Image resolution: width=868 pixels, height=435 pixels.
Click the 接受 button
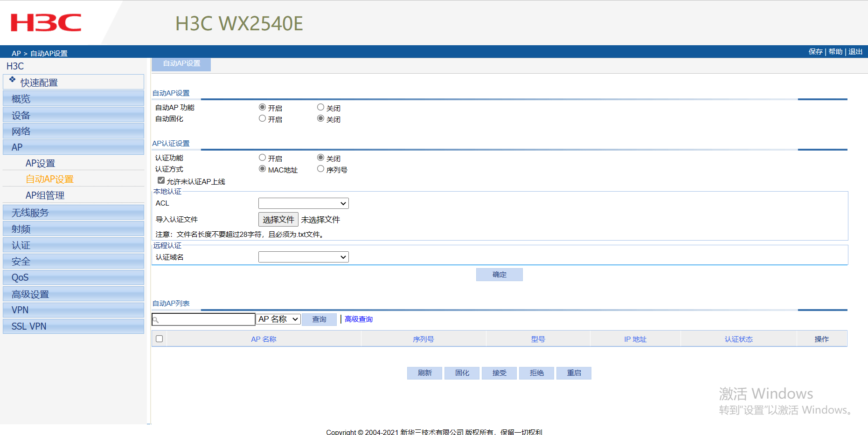pyautogui.click(x=499, y=373)
